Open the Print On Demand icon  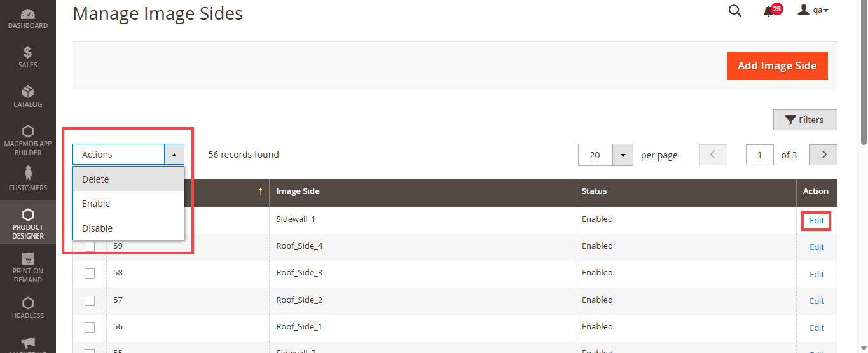[x=27, y=259]
